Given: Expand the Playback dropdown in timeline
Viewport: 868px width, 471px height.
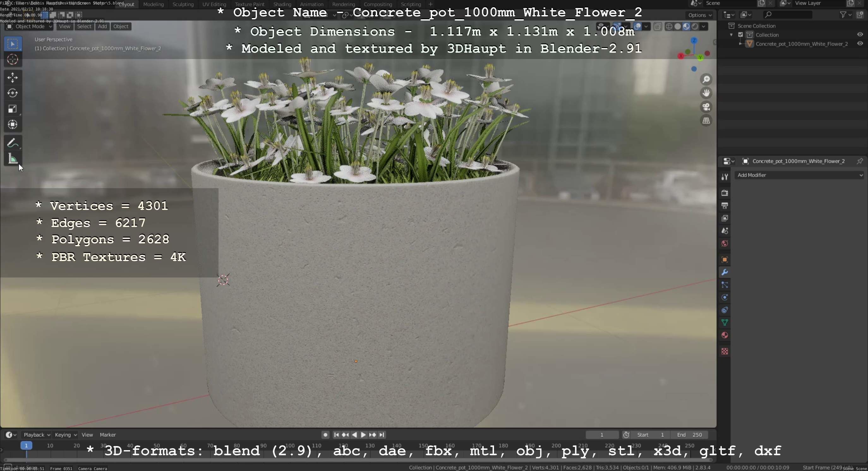Looking at the screenshot, I should tap(37, 435).
